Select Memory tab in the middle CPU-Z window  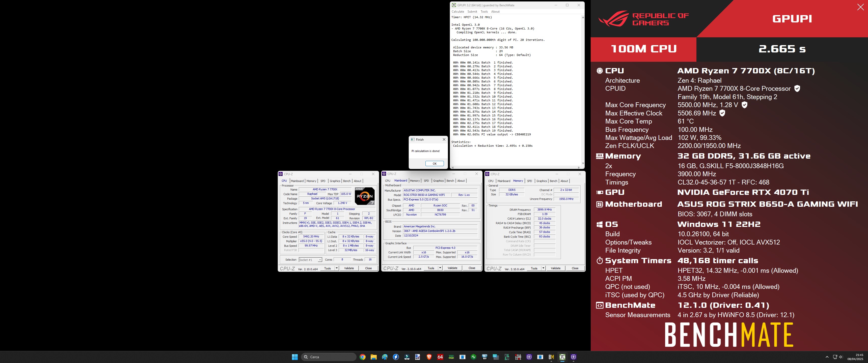tap(415, 181)
